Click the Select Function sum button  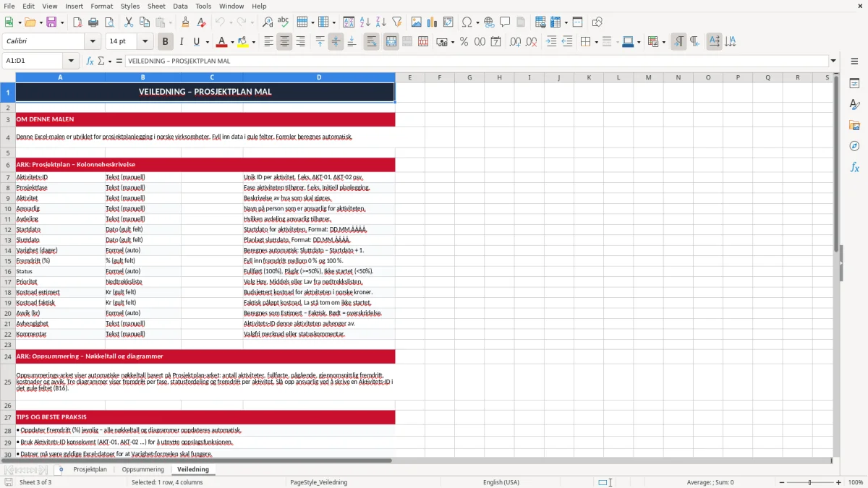(101, 61)
